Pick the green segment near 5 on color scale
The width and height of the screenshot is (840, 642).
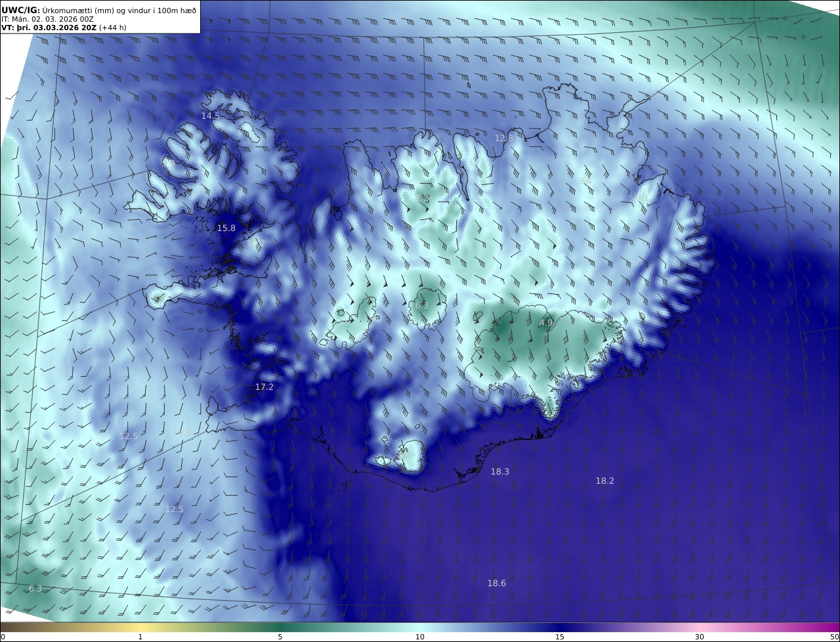point(280,627)
